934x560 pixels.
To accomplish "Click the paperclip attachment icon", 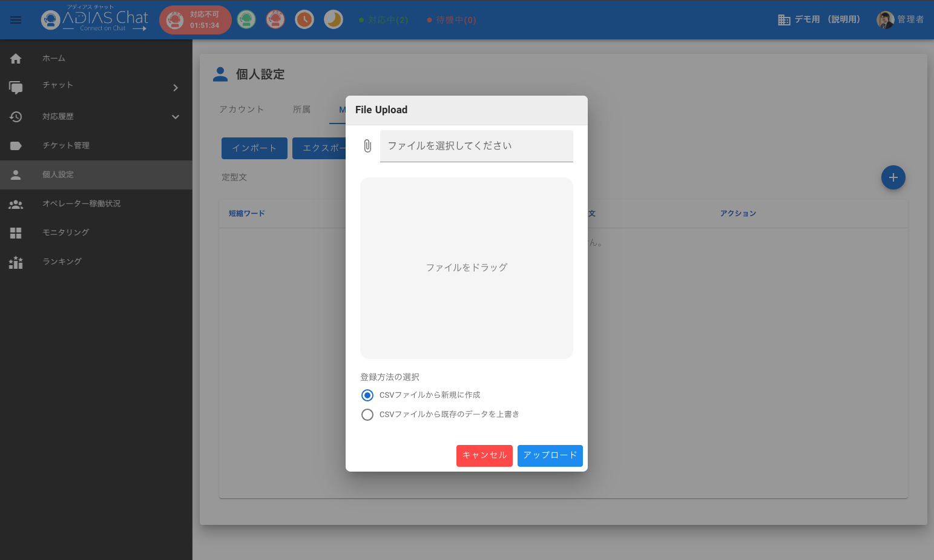I will 367,146.
